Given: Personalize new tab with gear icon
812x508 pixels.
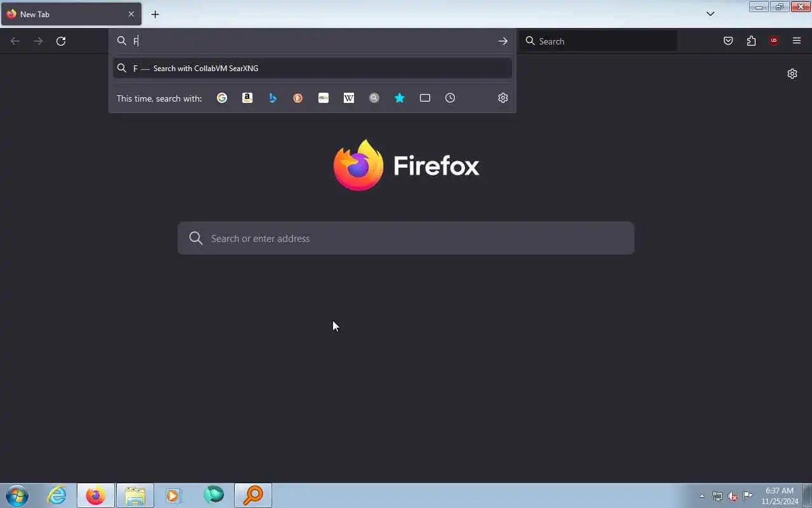Looking at the screenshot, I should 792,74.
